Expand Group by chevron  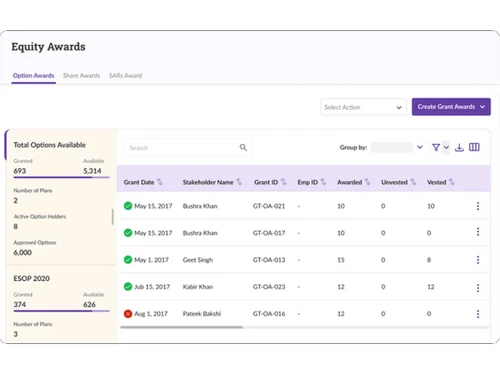point(420,147)
